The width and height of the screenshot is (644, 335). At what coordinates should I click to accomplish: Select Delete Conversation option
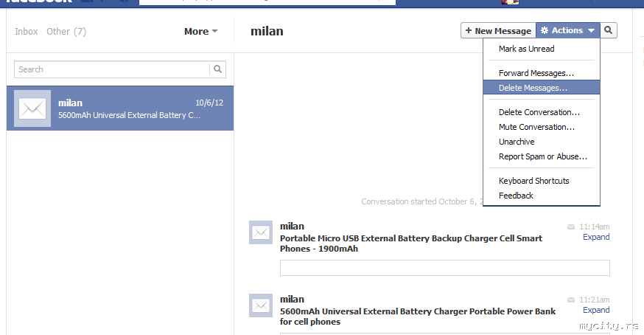pyautogui.click(x=539, y=112)
